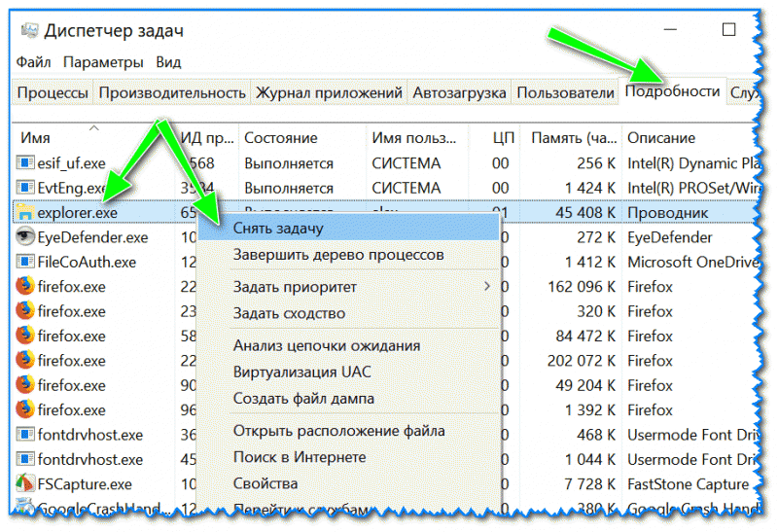Click the EvtEng.exe process icon
Viewport: 778px width, 532px height.
point(25,188)
